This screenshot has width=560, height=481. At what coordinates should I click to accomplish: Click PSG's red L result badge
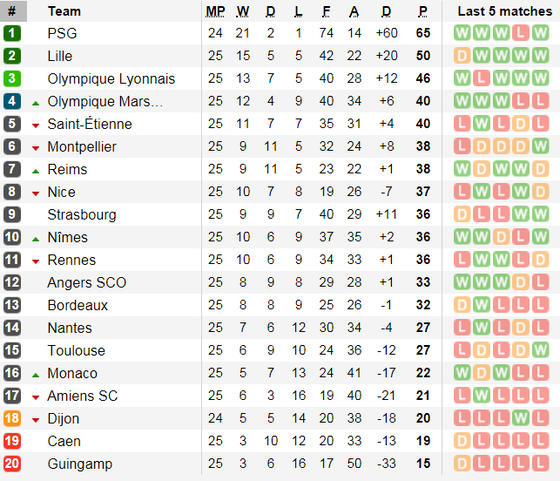pyautogui.click(x=520, y=33)
